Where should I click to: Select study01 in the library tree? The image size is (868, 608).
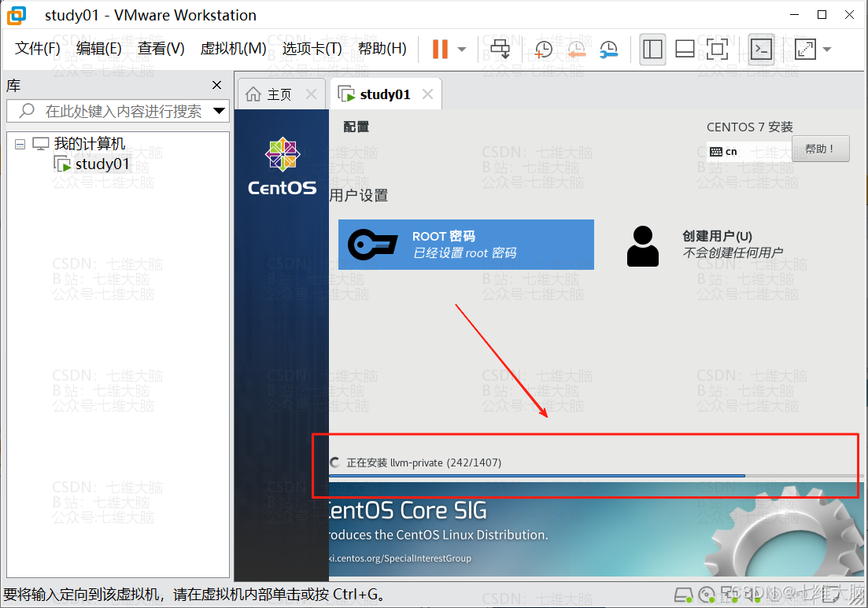(x=102, y=164)
